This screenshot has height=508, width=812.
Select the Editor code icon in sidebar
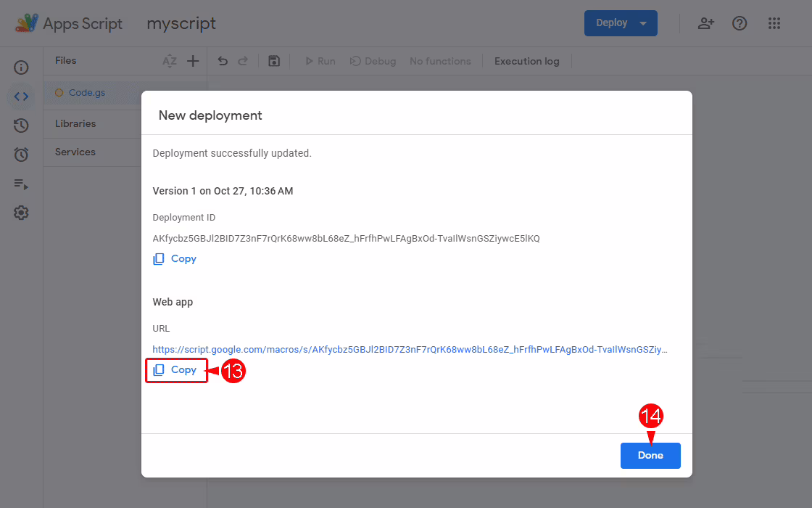click(21, 97)
